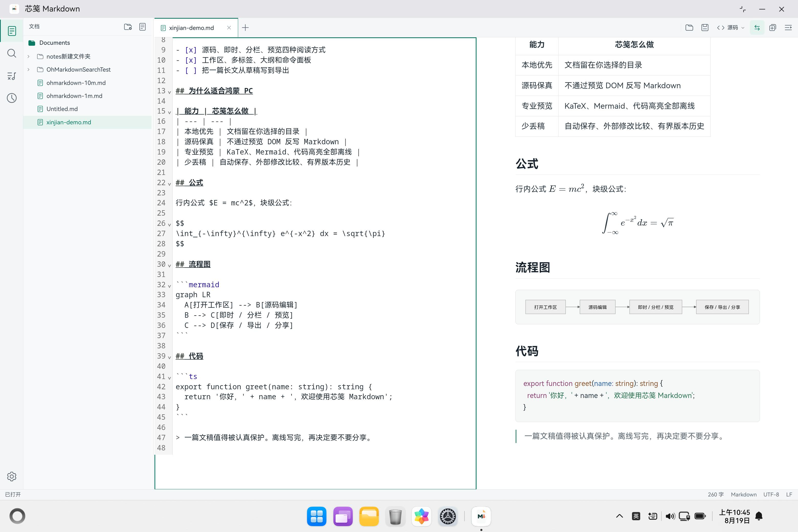Click the 文档 panel header label

coord(34,26)
